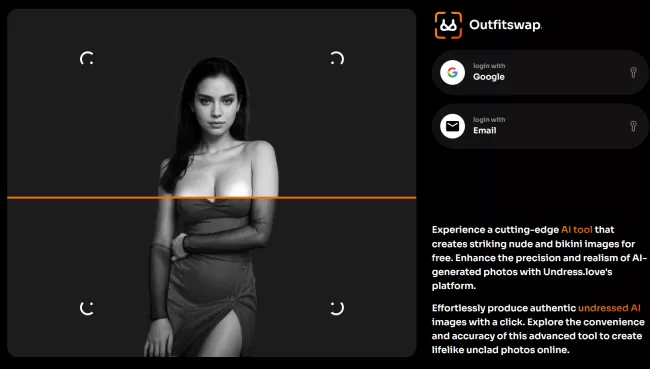Click the Outfitswap brand name text
This screenshot has width=650, height=369.
click(x=505, y=25)
